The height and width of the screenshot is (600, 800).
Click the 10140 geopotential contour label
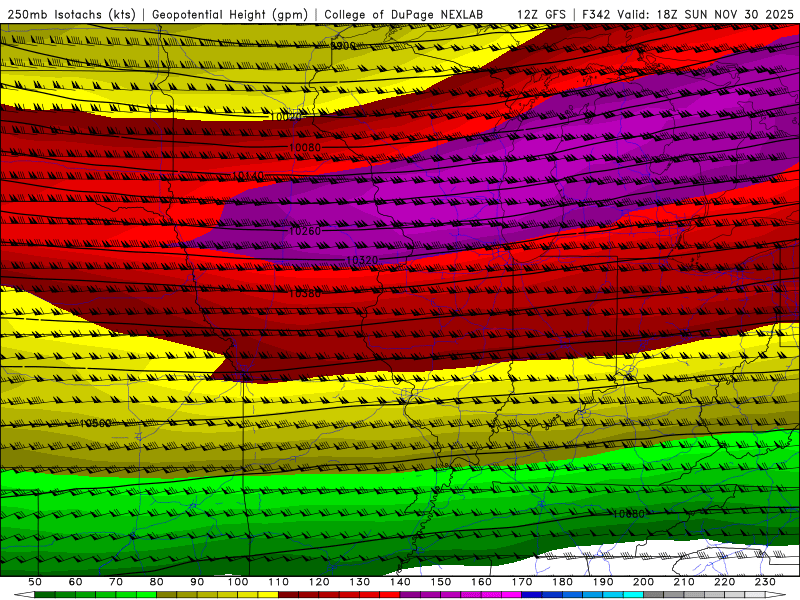[248, 176]
